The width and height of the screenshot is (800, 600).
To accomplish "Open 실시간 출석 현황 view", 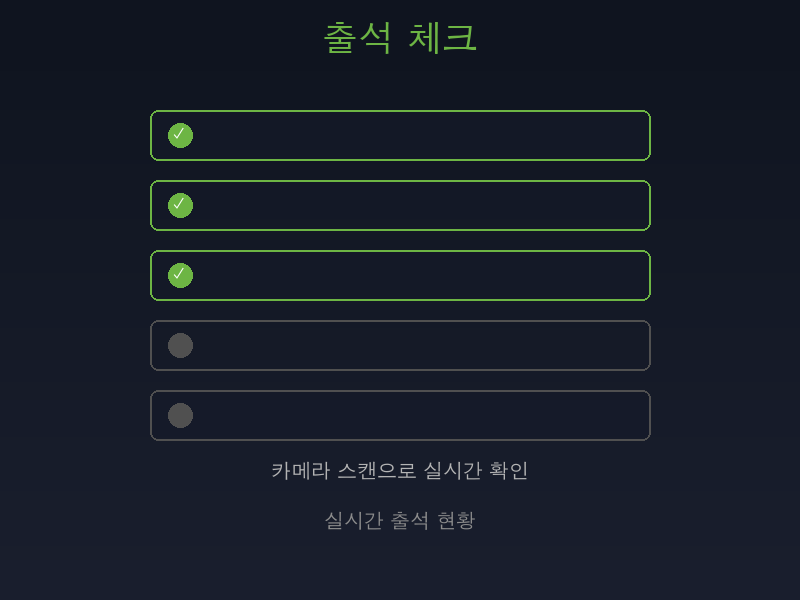I will pos(400,520).
